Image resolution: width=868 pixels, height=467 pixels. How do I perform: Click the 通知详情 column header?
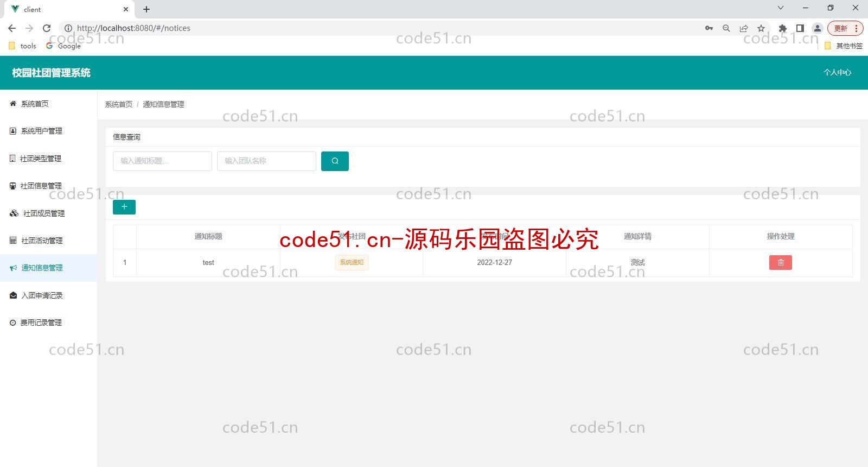pos(637,236)
